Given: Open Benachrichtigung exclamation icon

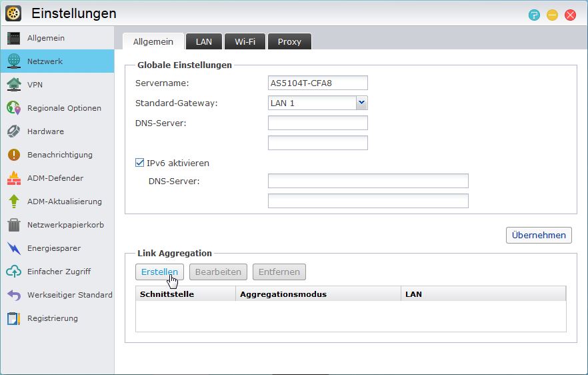Looking at the screenshot, I should point(14,155).
